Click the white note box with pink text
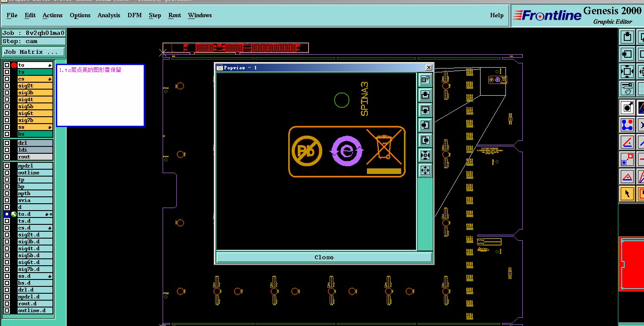 100,95
